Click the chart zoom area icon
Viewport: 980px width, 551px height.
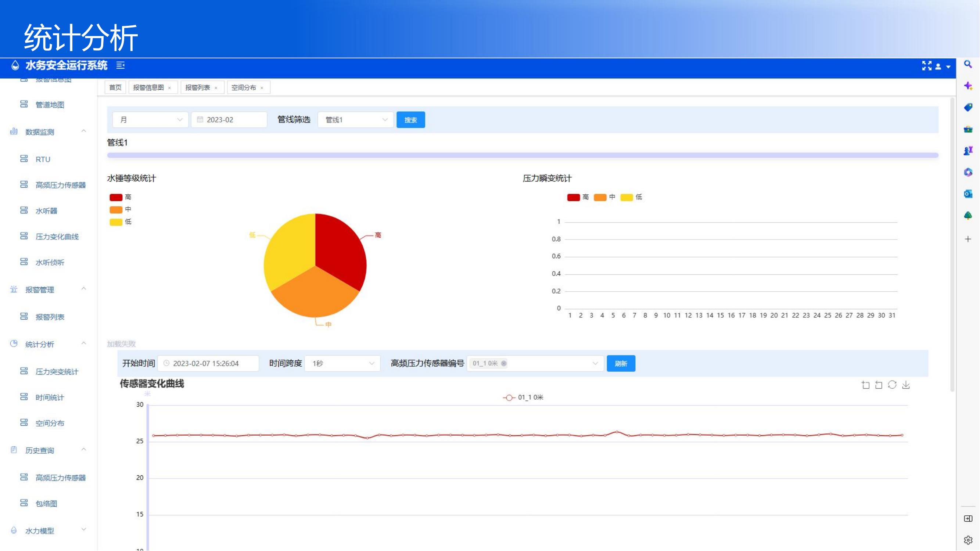tap(865, 385)
